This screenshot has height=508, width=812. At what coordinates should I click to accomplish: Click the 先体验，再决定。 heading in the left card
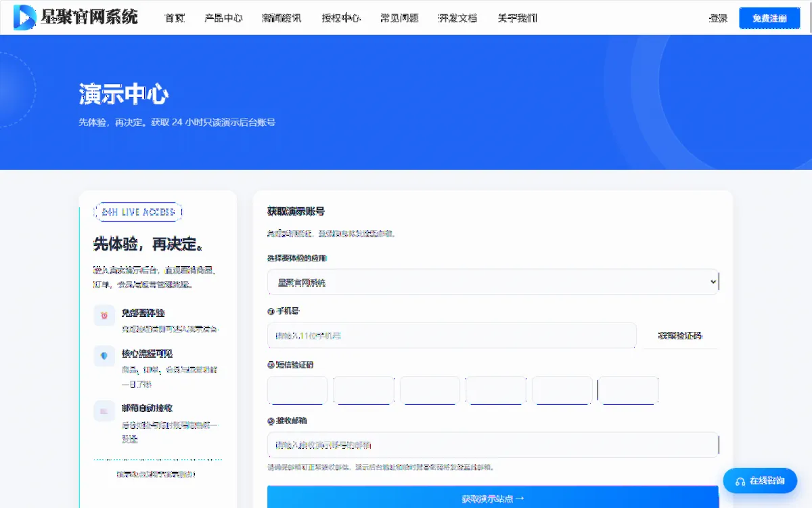(x=149, y=244)
